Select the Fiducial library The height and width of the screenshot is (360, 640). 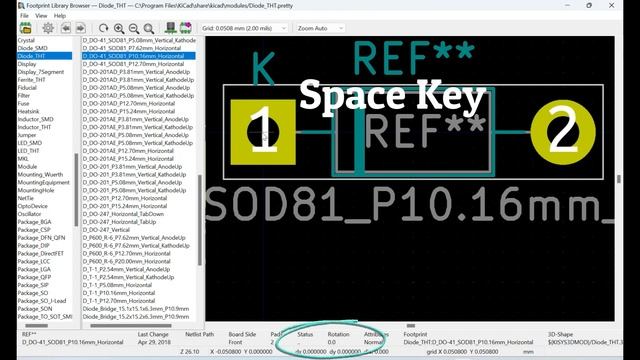27,87
